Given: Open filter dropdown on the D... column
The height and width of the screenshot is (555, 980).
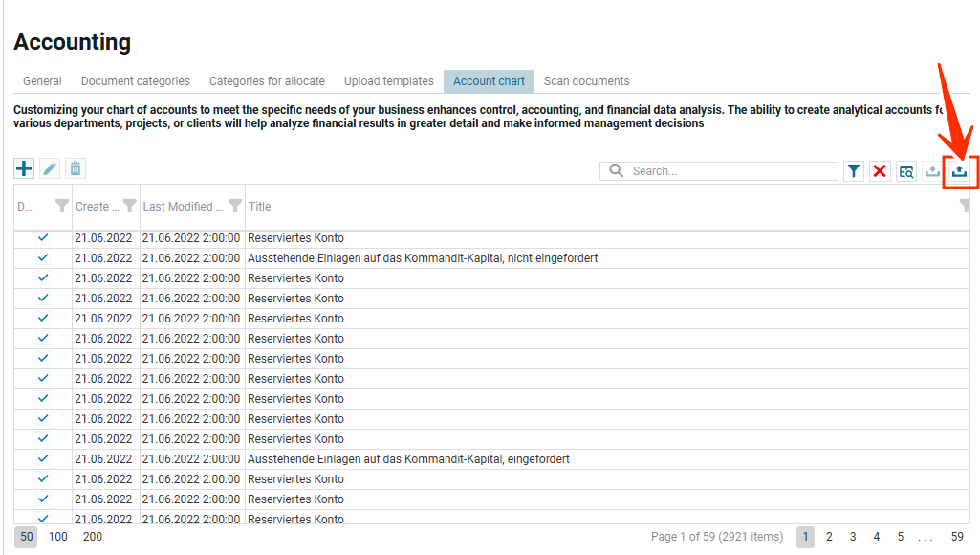Looking at the screenshot, I should coord(62,206).
